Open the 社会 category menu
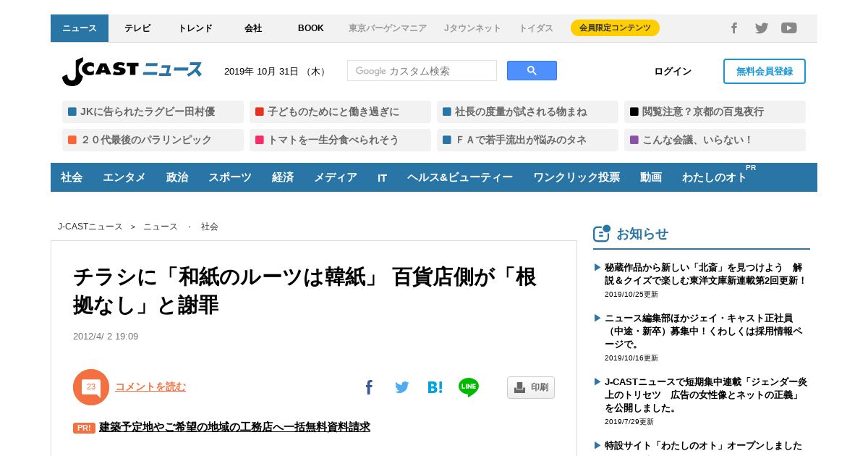The width and height of the screenshot is (868, 456). point(72,177)
